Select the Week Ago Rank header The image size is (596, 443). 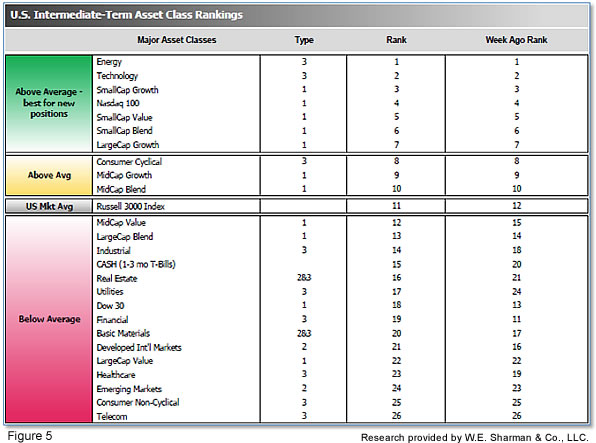coord(516,40)
